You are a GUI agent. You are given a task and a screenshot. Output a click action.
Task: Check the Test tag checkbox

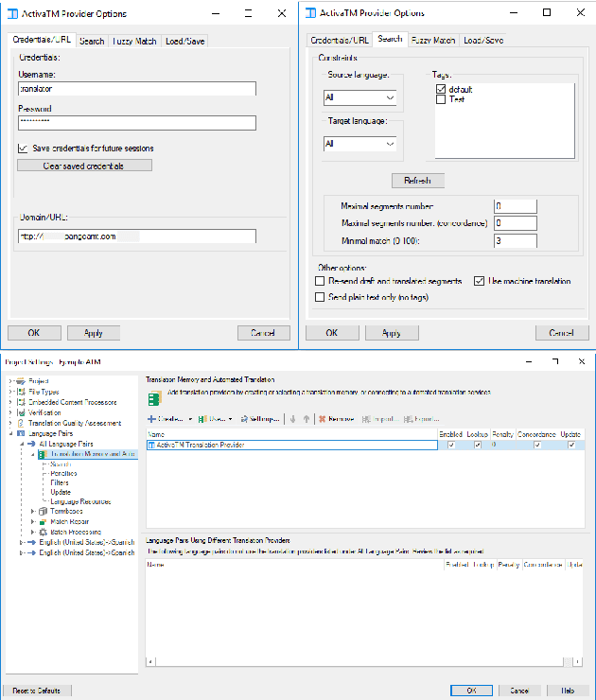point(441,99)
